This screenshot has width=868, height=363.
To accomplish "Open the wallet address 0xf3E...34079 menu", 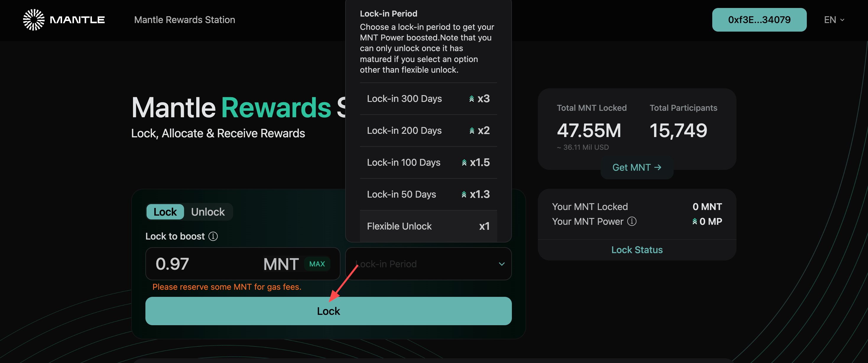I will [759, 20].
